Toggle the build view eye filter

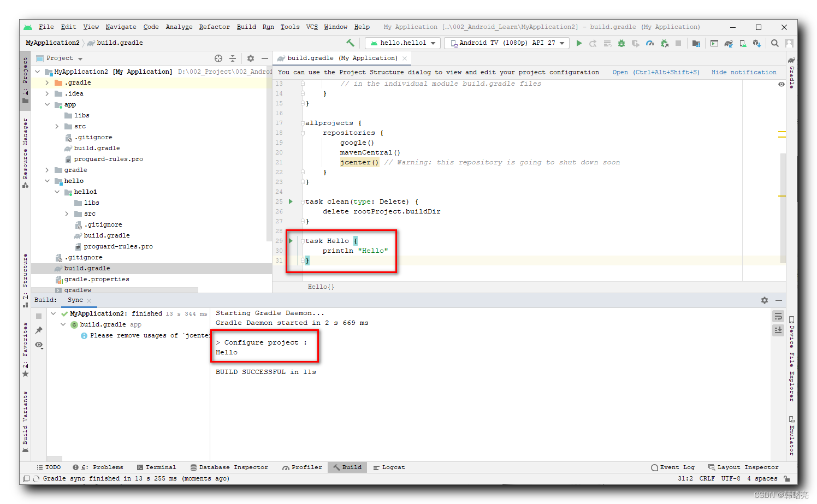39,345
